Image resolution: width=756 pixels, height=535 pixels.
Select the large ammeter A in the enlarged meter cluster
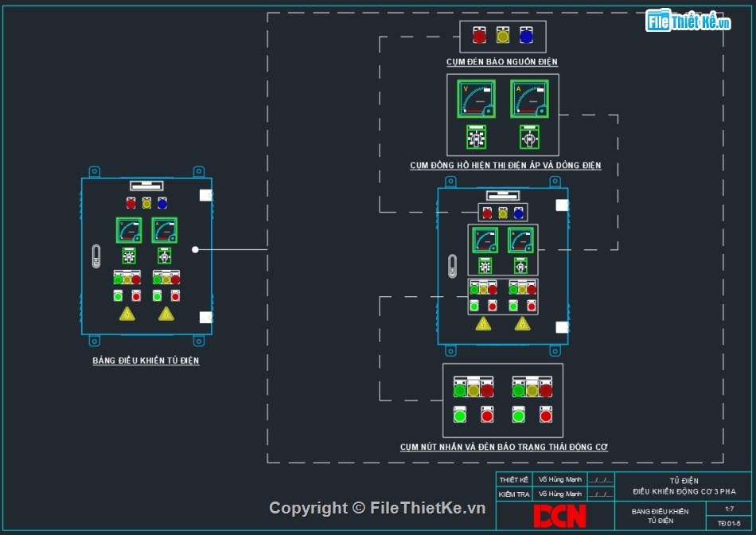point(529,99)
